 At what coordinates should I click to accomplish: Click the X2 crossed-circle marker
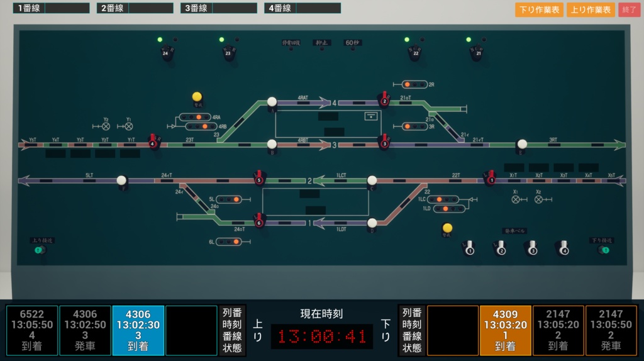[538, 199]
